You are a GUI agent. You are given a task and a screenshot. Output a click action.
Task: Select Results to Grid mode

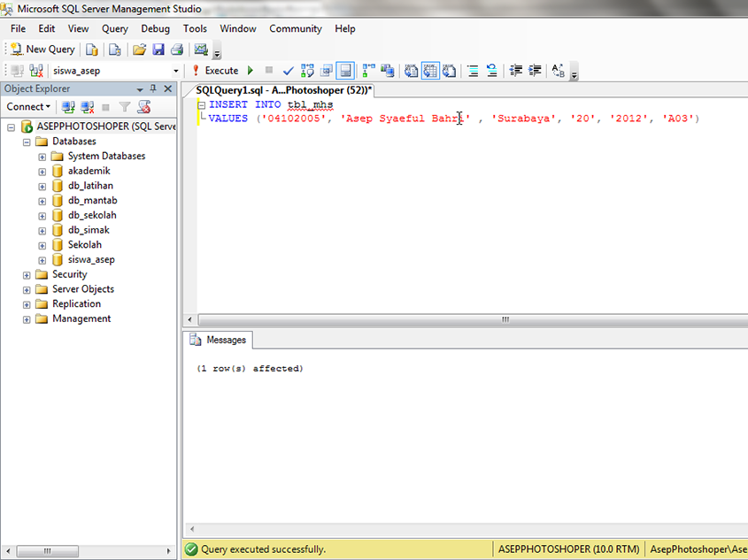(430, 71)
